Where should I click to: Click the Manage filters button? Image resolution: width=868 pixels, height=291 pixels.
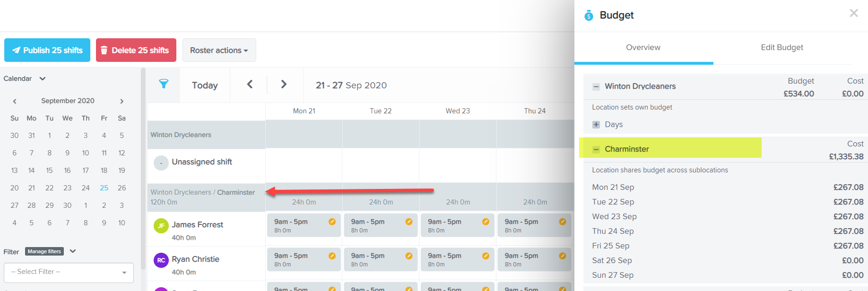click(x=44, y=251)
